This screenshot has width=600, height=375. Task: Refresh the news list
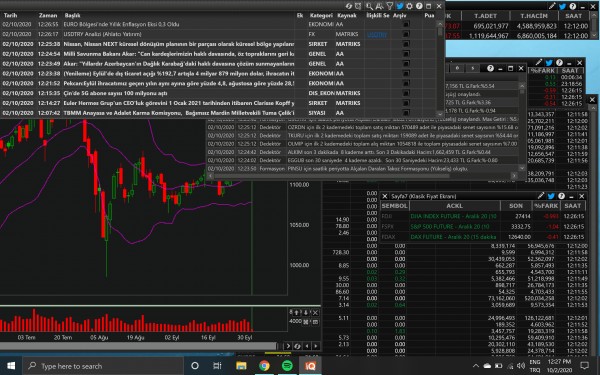pyautogui.click(x=349, y=6)
